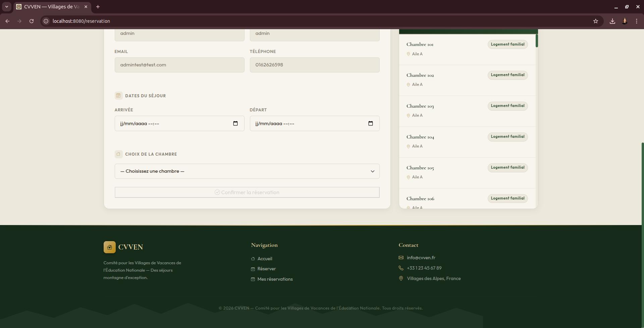
Task: Reload the page with the refresh icon
Action: click(32, 21)
